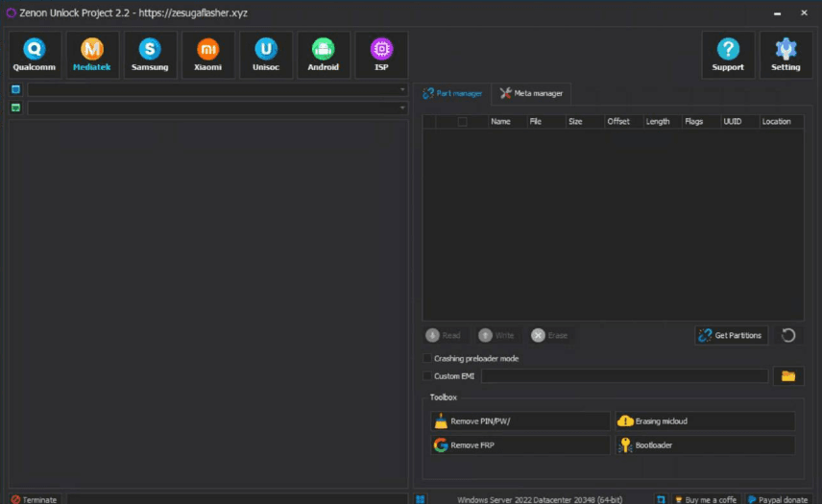Sort partitions by Size column
822x504 pixels.
click(x=585, y=122)
